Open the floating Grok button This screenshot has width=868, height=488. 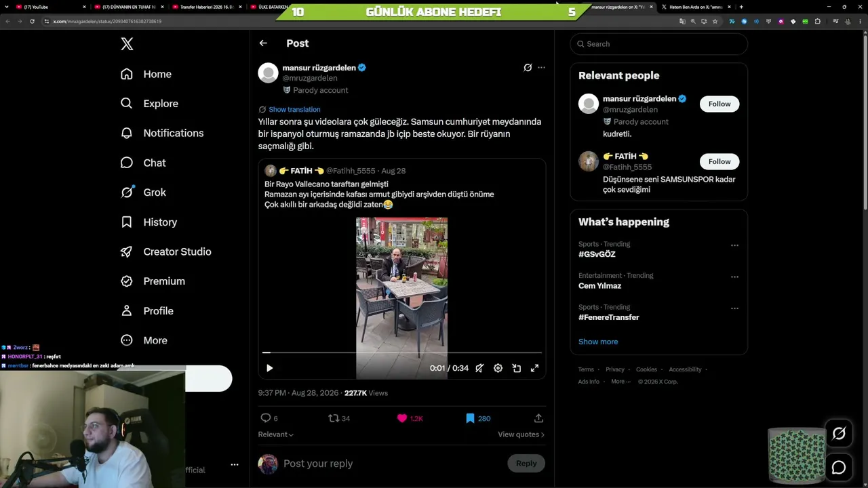click(839, 434)
